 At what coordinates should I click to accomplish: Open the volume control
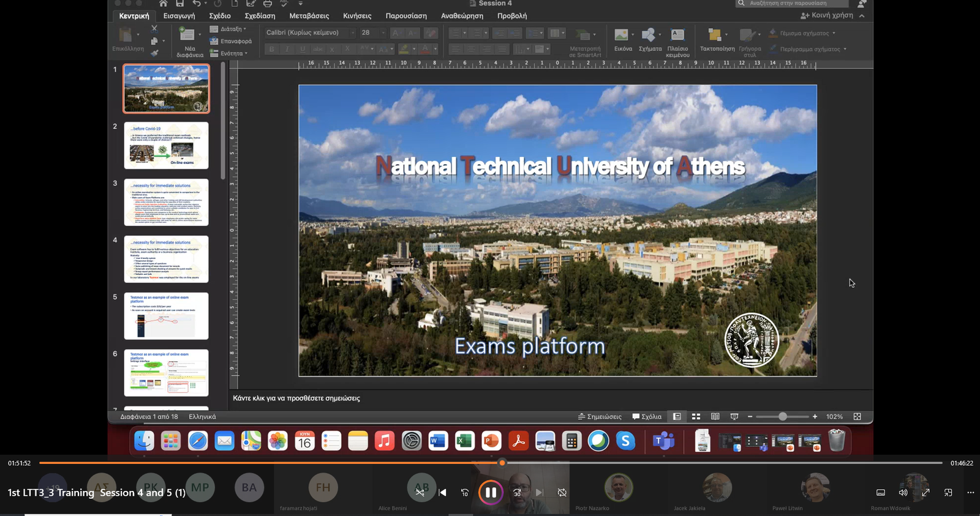click(903, 492)
